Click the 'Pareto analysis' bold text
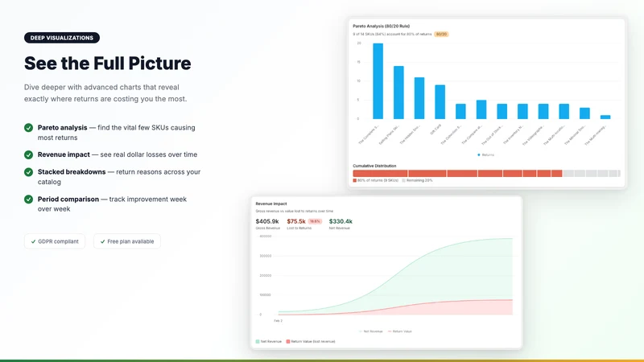 tap(63, 128)
